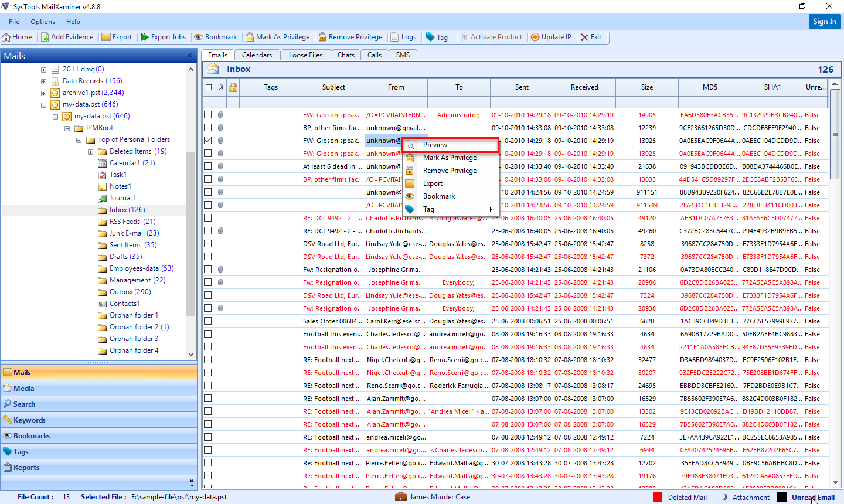The width and height of the screenshot is (844, 504).
Task: Check the 'At least 6 dead' email checkbox
Action: tap(208, 166)
